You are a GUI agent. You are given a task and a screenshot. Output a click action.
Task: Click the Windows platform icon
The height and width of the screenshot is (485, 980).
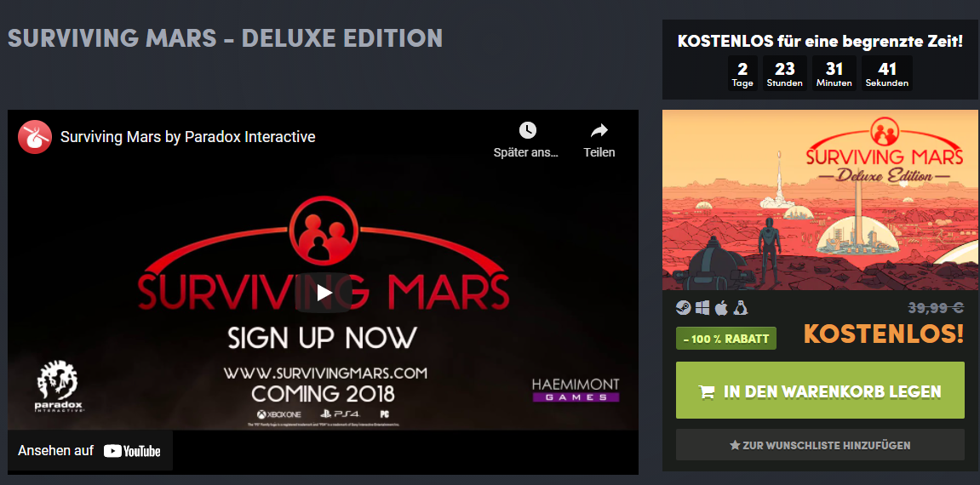702,307
